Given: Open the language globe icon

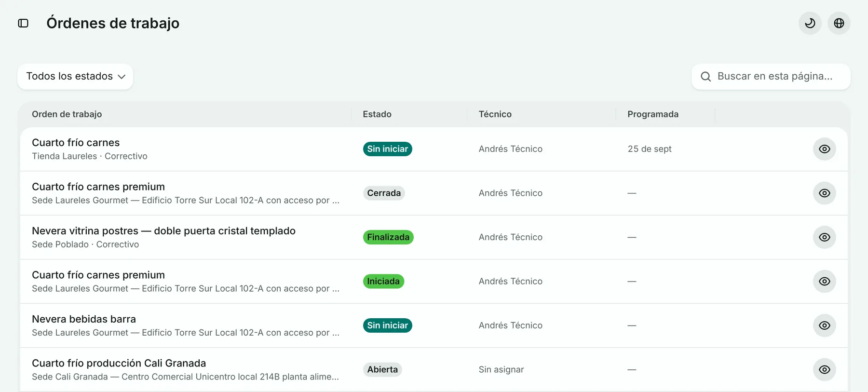Looking at the screenshot, I should click(x=839, y=23).
